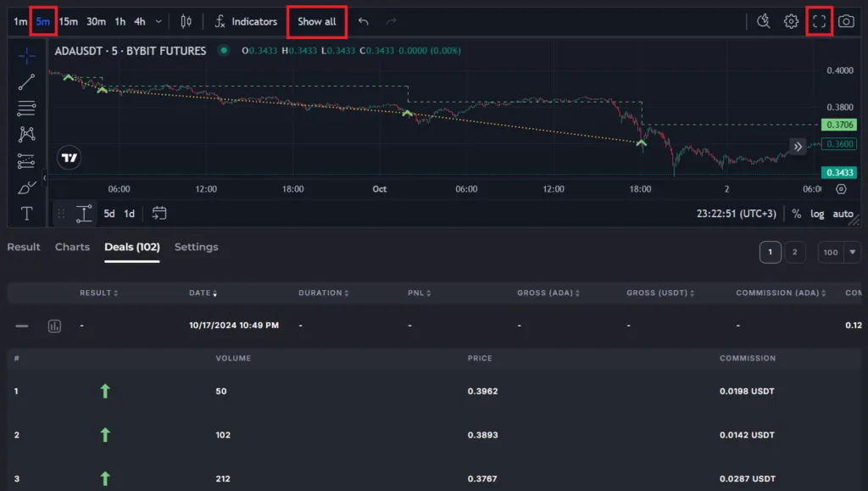Open chart settings gear icon
The width and height of the screenshot is (868, 491).
[791, 22]
